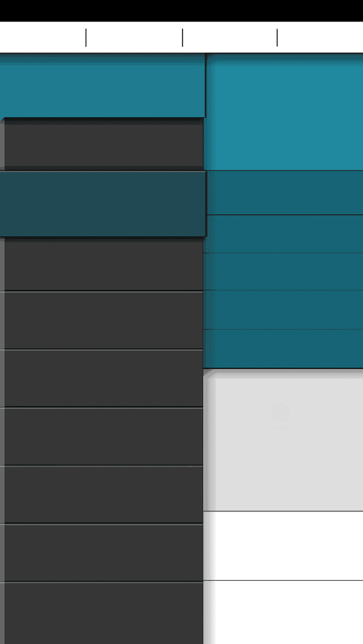The width and height of the screenshot is (363, 644).
Task: Select the dark gray row directly under the highlighted teal row
Action: (104, 264)
